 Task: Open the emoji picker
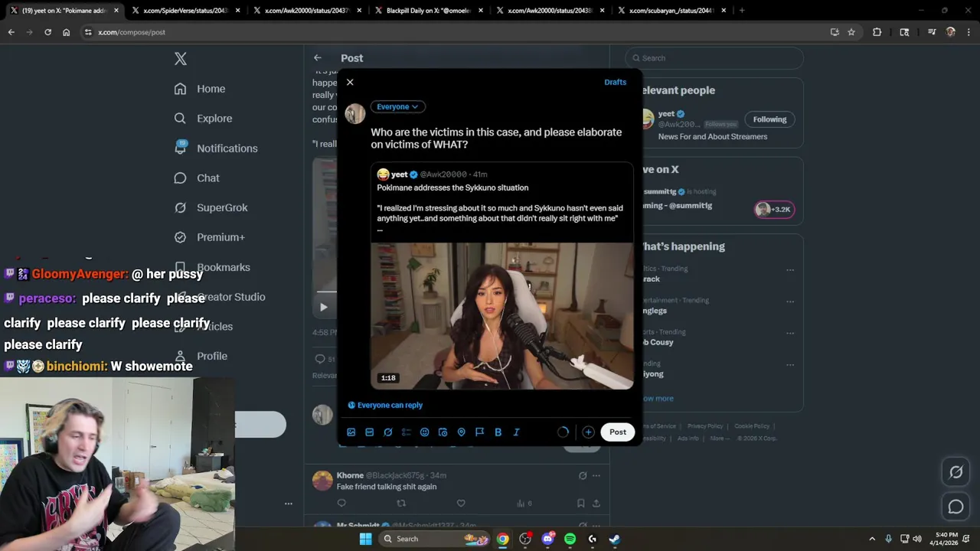click(x=425, y=432)
